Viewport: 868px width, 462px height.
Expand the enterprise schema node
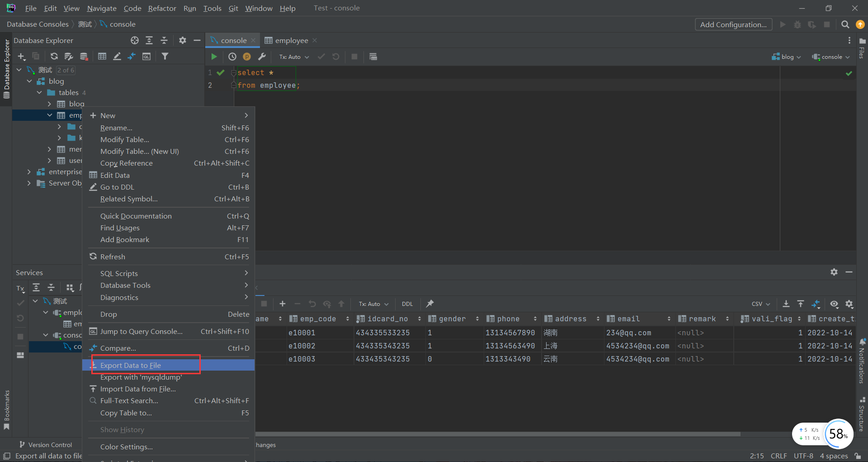(29, 171)
